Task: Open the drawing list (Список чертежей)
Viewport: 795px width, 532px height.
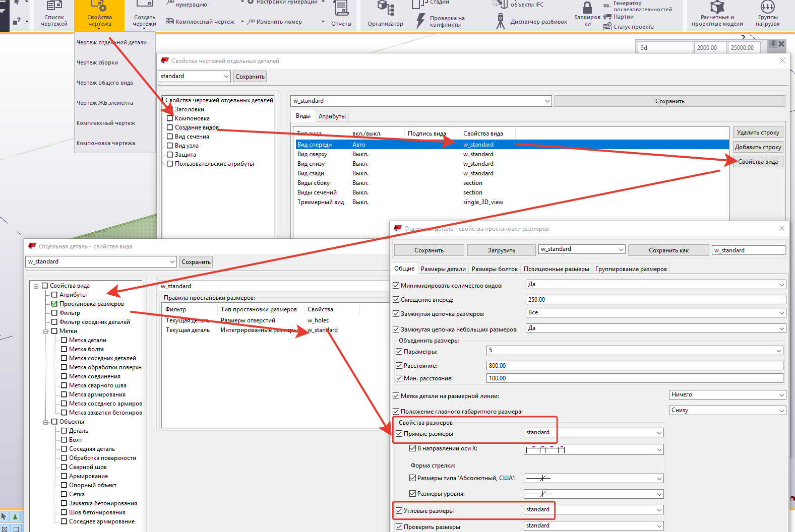Action: [54, 15]
